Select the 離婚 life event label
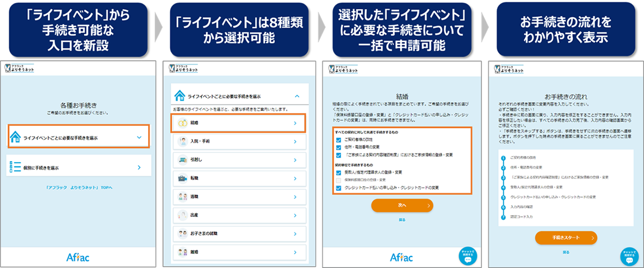This screenshot has height=268, width=644. pos(194,251)
